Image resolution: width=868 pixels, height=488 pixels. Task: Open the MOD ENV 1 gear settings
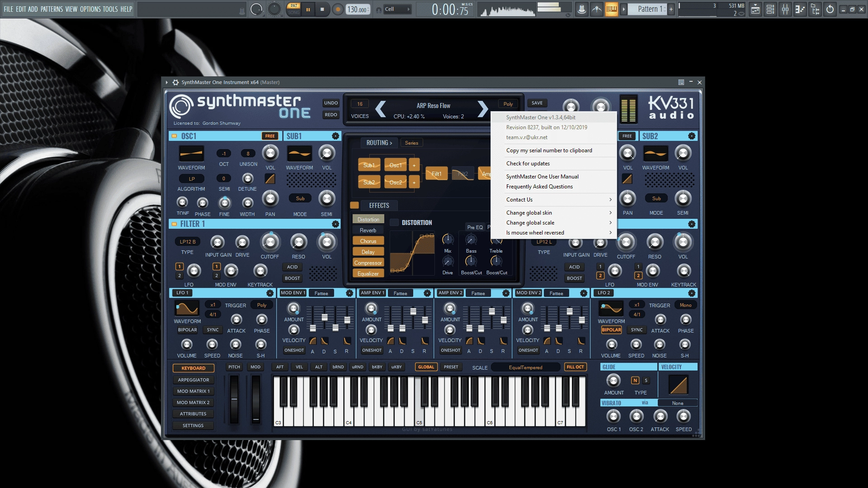pos(349,293)
